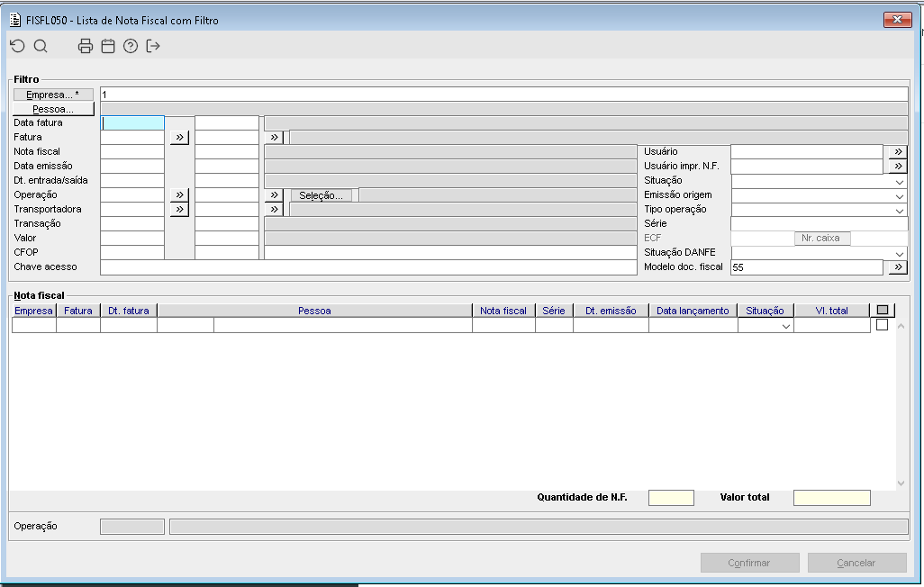Open lookup arrow for Usuário field
This screenshot has width=924, height=587.
pos(898,152)
